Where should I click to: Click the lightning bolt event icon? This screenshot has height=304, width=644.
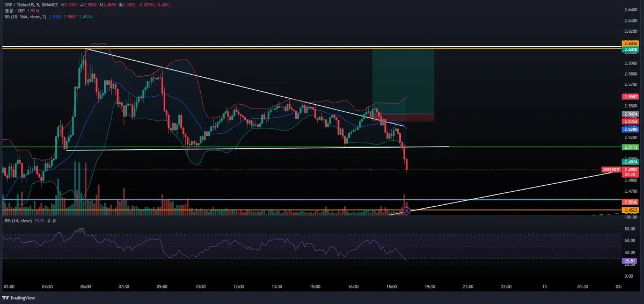[x=406, y=211]
